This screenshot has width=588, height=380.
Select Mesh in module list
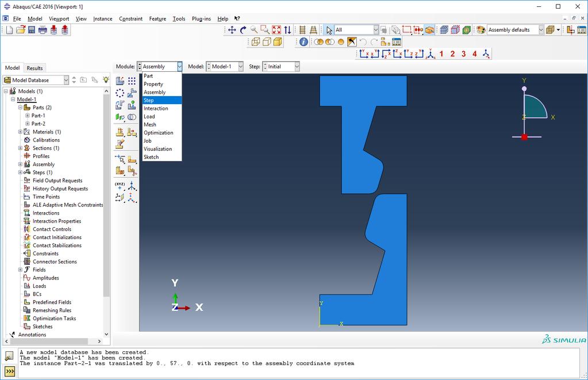click(x=162, y=125)
